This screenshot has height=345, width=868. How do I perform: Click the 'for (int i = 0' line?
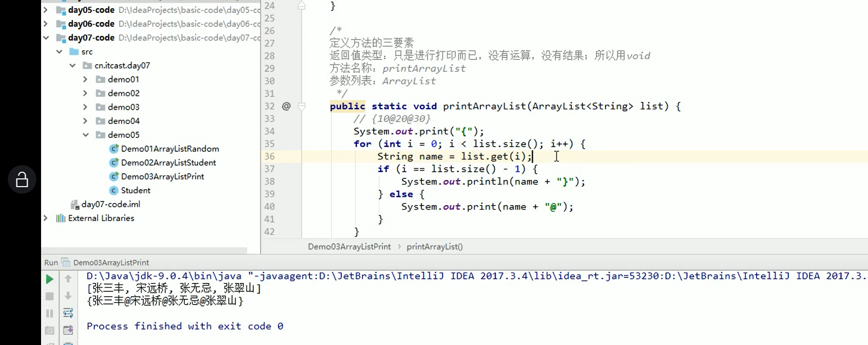(470, 144)
